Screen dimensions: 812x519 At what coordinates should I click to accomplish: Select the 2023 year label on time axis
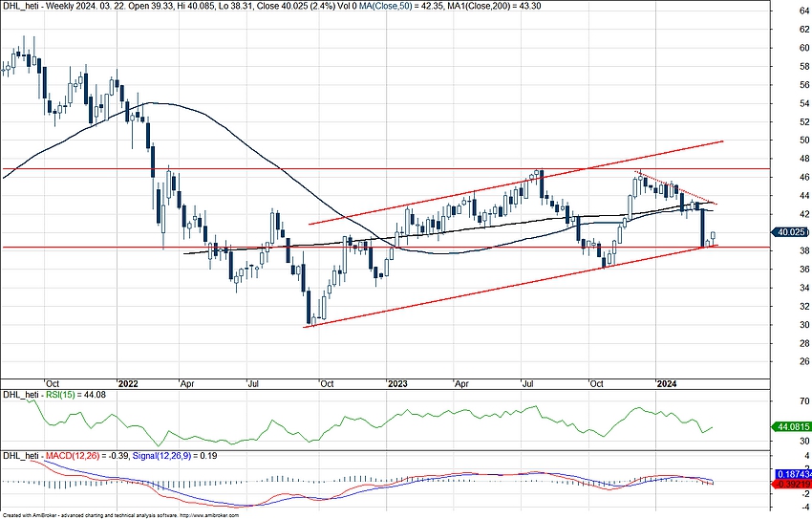(397, 382)
